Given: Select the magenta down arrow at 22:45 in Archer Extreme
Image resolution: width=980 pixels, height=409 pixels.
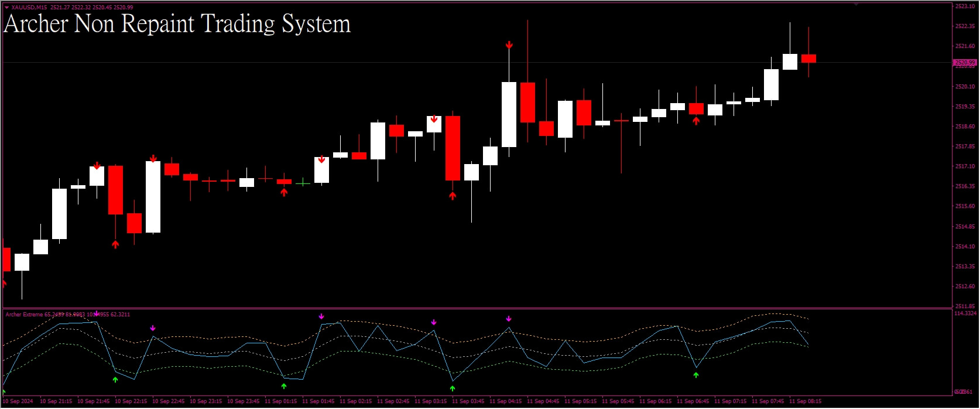Looking at the screenshot, I should point(153,328).
